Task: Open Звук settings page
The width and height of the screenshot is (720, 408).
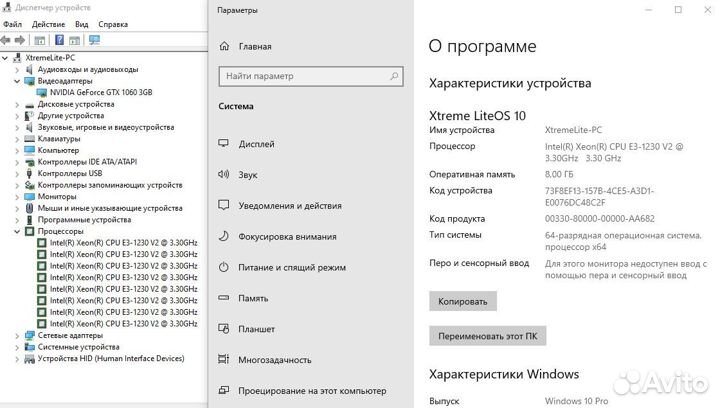Action: click(x=248, y=175)
